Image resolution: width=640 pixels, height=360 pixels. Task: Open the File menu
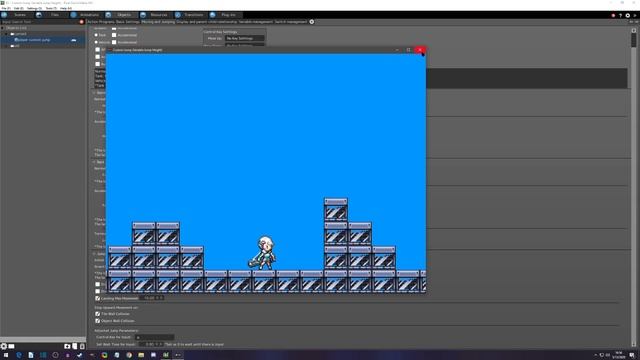click(6, 8)
